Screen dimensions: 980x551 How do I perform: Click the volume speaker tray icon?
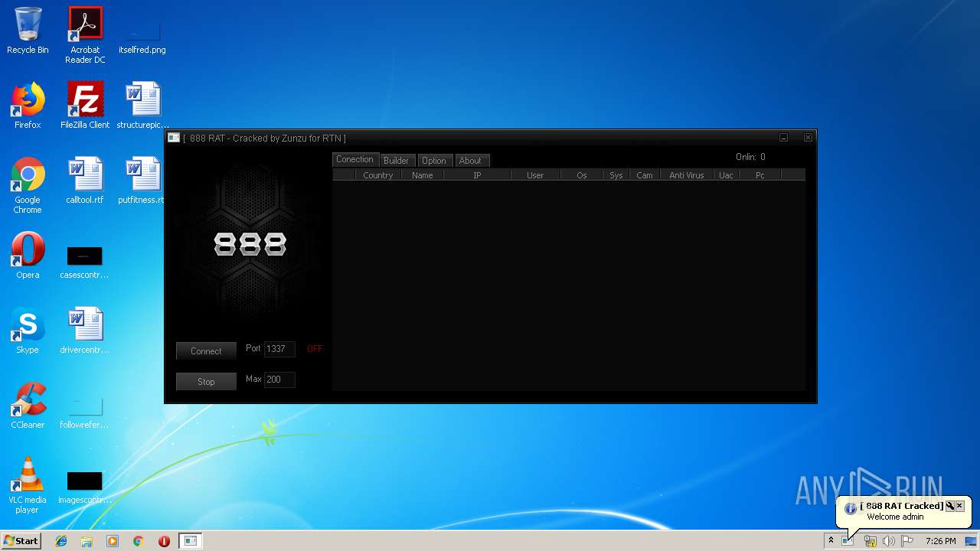[888, 541]
